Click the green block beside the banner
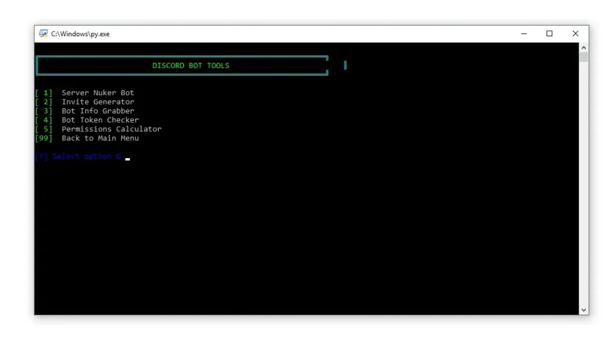 (344, 65)
